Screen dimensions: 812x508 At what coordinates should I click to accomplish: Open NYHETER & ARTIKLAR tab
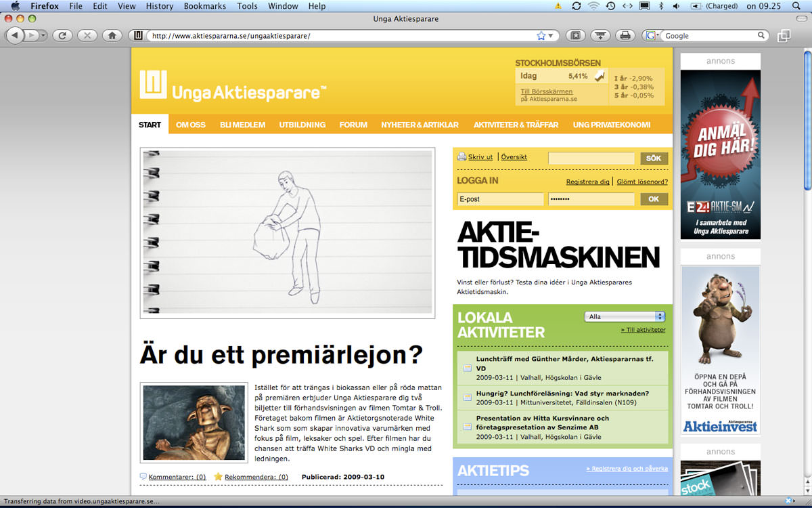click(420, 125)
